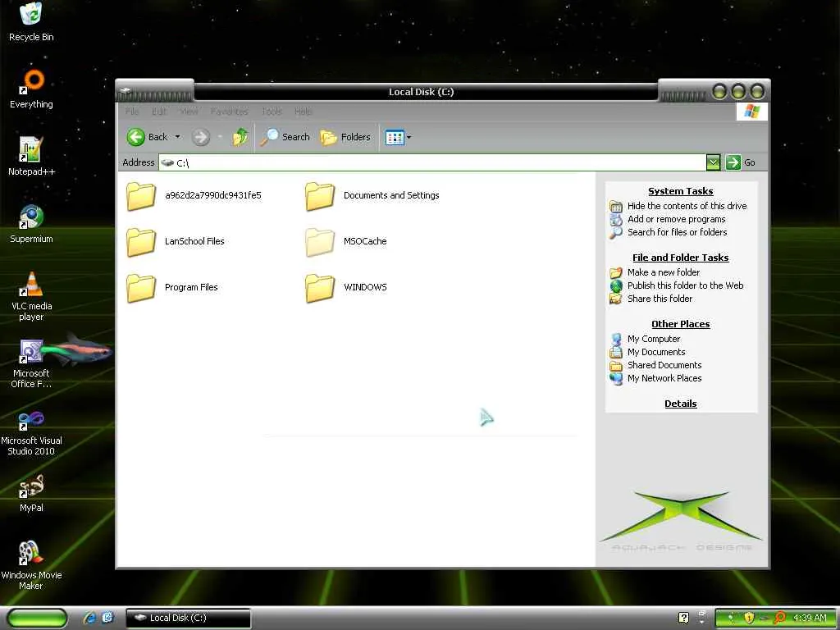This screenshot has width=840, height=630.
Task: Open the Favorites menu
Action: 230,112
